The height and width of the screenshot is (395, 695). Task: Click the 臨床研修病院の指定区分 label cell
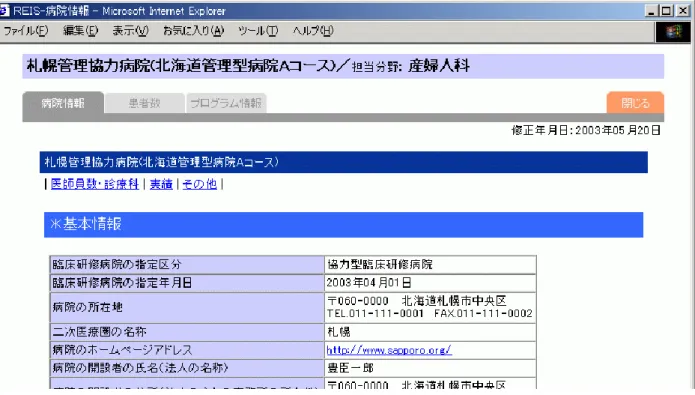[187, 265]
